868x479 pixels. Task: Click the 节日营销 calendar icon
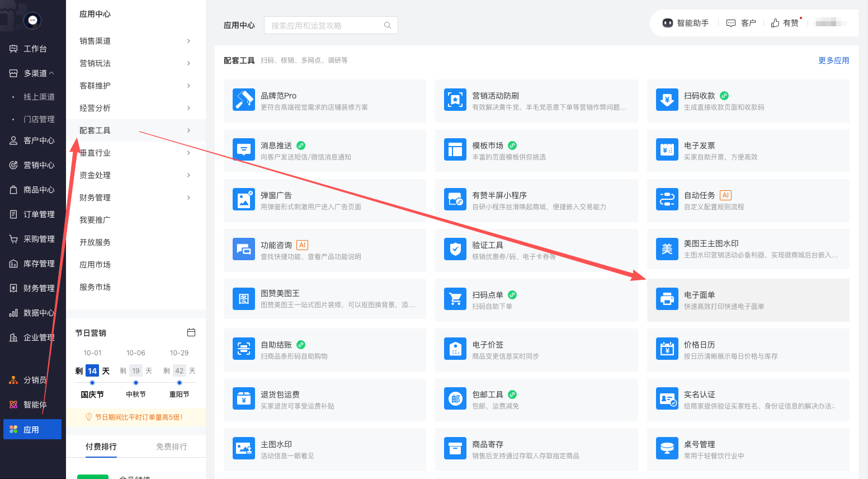191,332
